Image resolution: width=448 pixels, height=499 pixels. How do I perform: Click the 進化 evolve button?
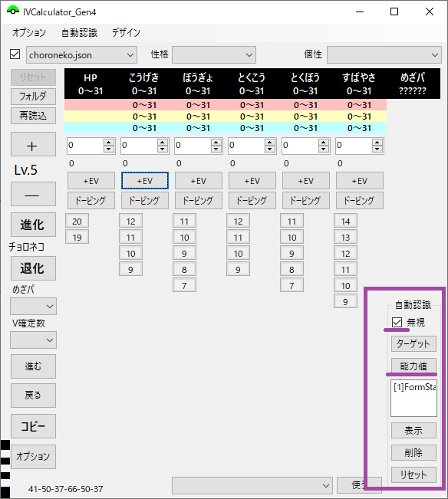[x=33, y=225]
